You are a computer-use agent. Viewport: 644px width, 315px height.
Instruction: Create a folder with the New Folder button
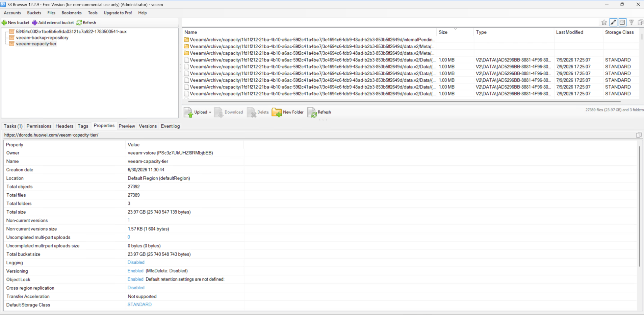[x=288, y=112]
